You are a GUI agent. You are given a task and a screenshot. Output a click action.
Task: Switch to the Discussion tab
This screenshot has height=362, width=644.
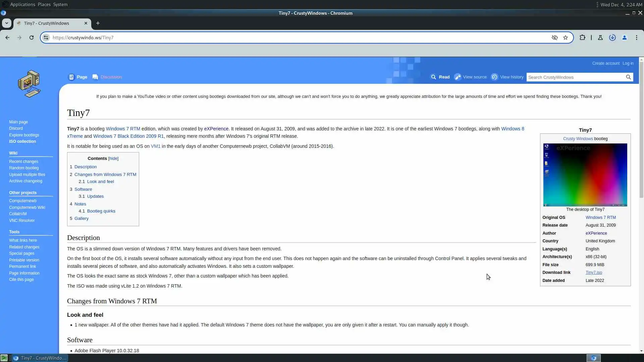pyautogui.click(x=111, y=77)
